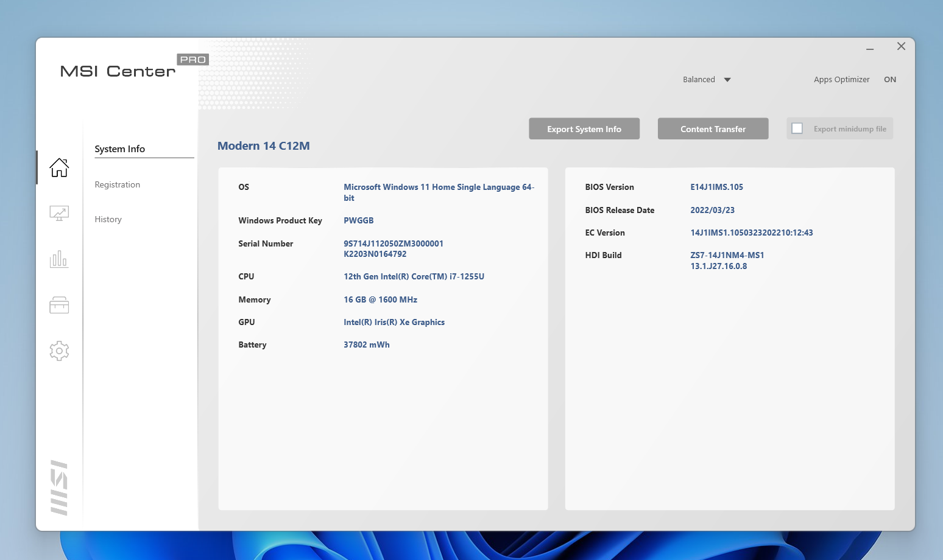
Task: Click the Export minidump file label
Action: (850, 129)
